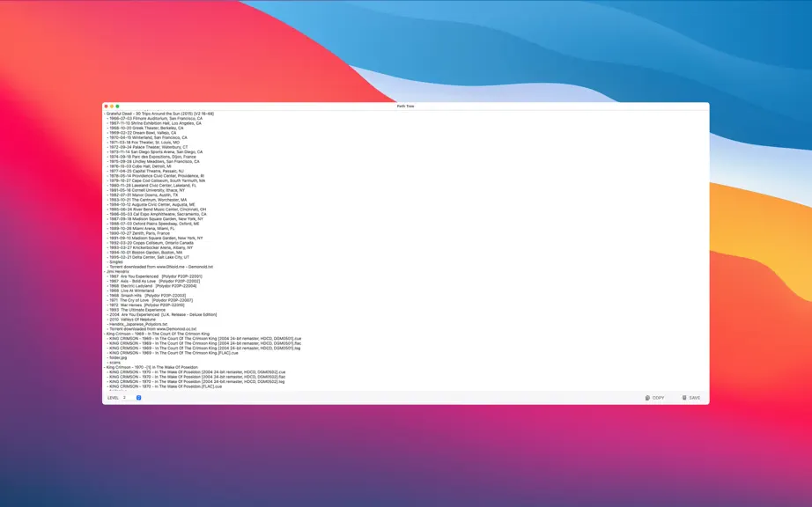Click the LEVEL value field
Viewport: 812px width, 507px height.
pyautogui.click(x=129, y=398)
